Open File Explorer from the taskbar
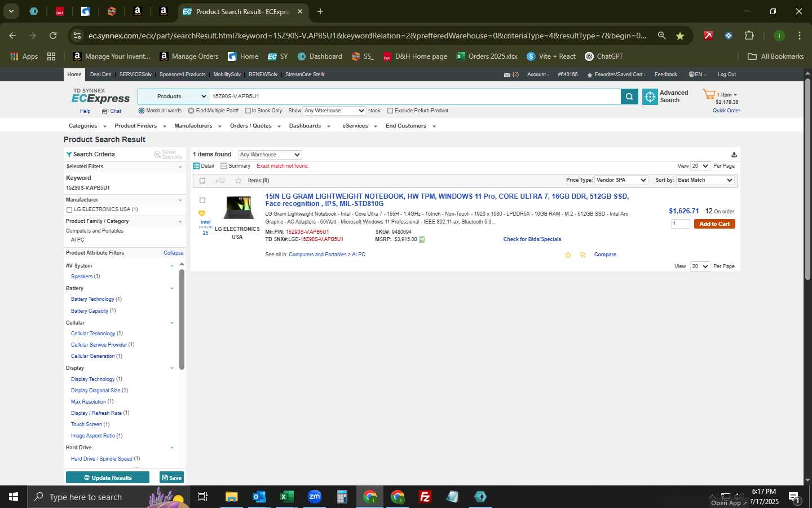Image resolution: width=812 pixels, height=508 pixels. click(x=231, y=497)
